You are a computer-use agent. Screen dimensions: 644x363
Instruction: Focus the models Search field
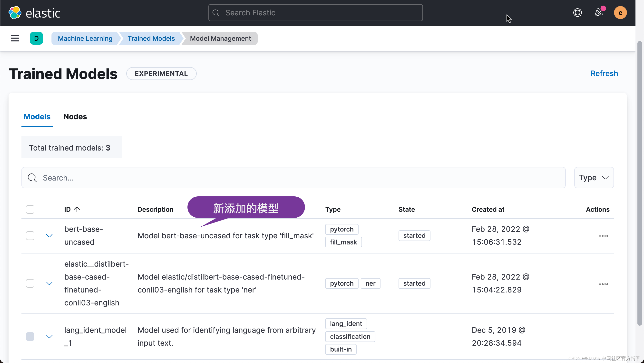click(x=293, y=178)
